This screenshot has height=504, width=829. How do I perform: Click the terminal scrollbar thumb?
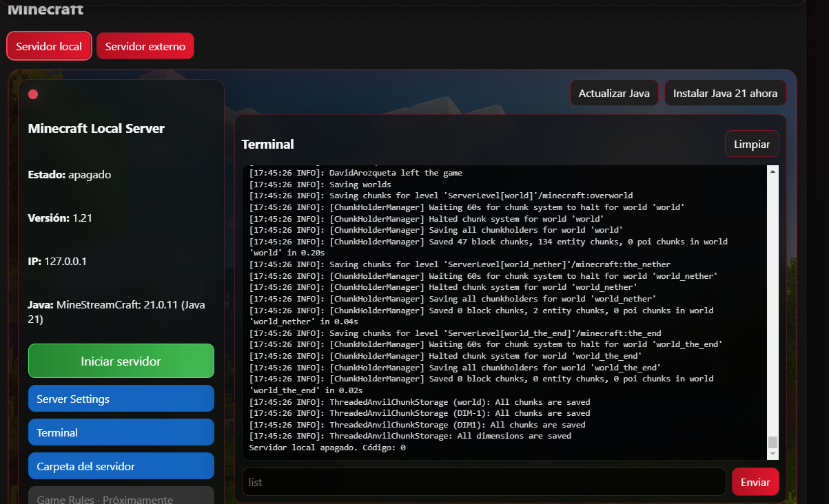tap(772, 442)
